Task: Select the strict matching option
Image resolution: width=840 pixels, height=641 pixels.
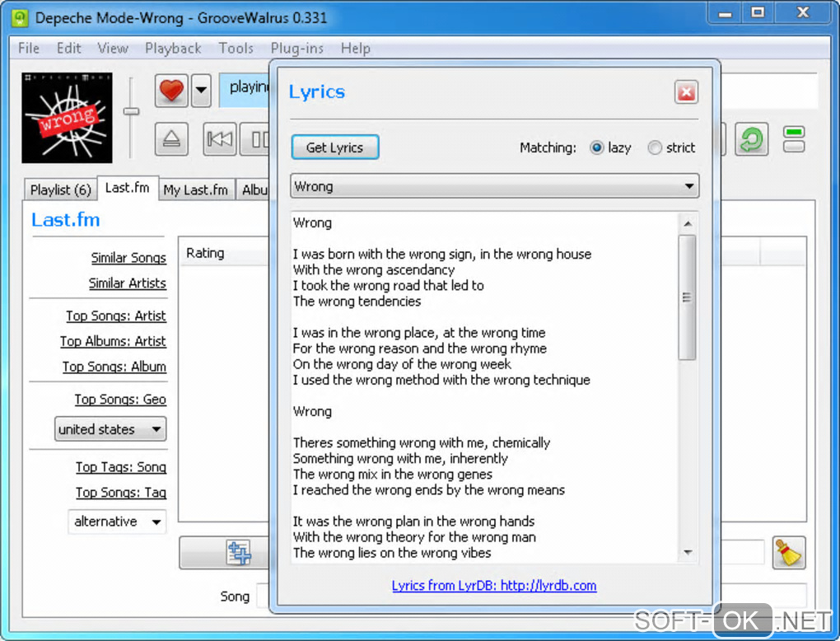Action: click(x=671, y=147)
